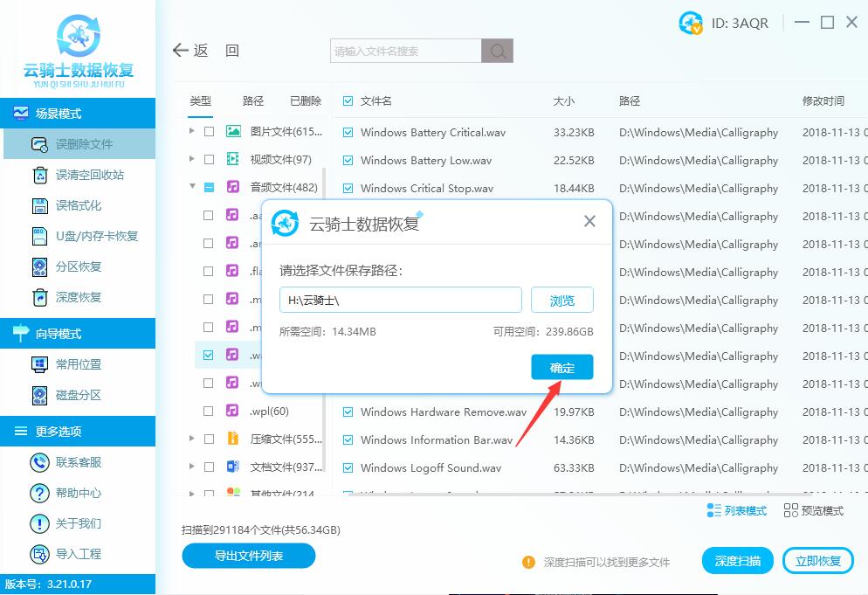Click the 云骑士数据恢复 app logo
Image resolution: width=868 pixels, height=595 pixels.
(x=79, y=51)
